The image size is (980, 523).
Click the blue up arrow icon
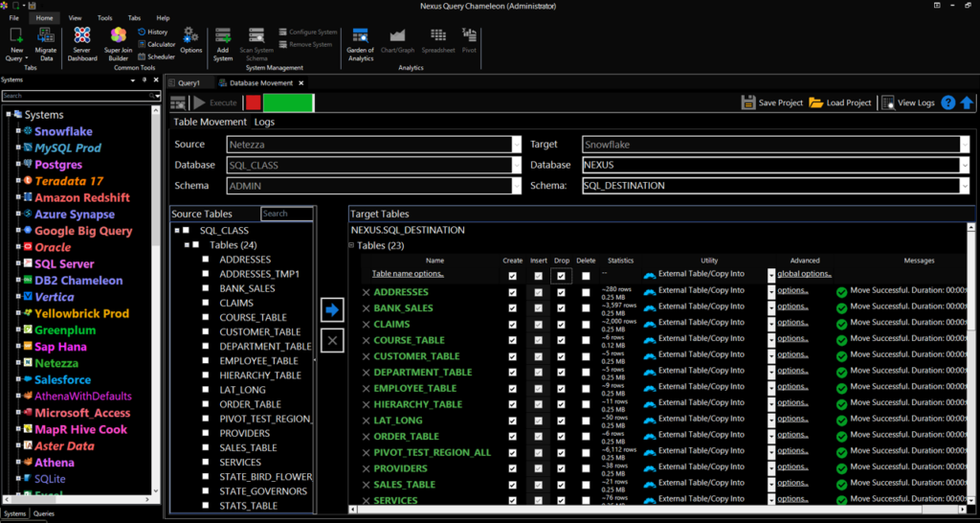click(967, 102)
